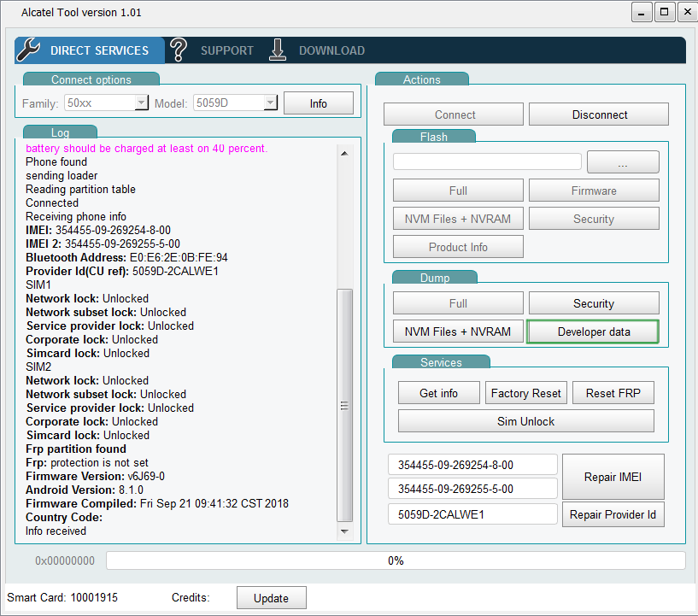
Task: Click the Repair IMEI button
Action: tap(613, 477)
